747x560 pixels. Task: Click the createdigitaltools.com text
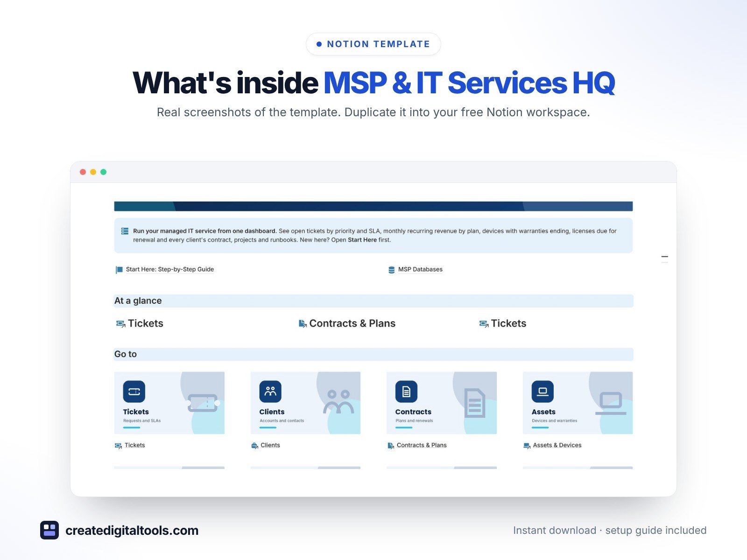click(132, 530)
